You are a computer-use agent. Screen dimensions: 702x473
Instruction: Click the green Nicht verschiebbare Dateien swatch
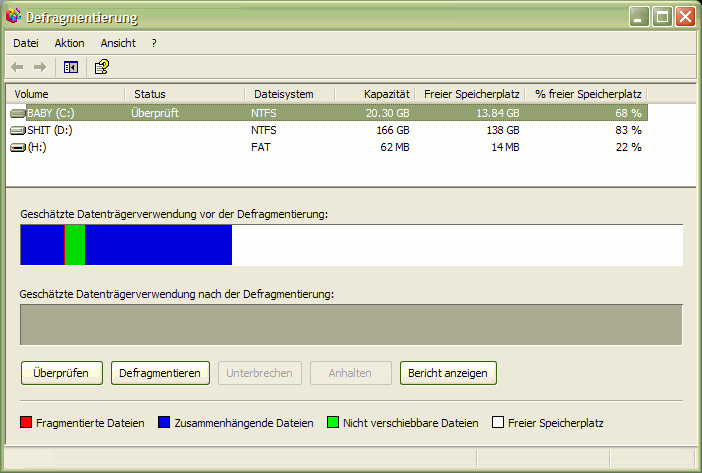(x=333, y=423)
